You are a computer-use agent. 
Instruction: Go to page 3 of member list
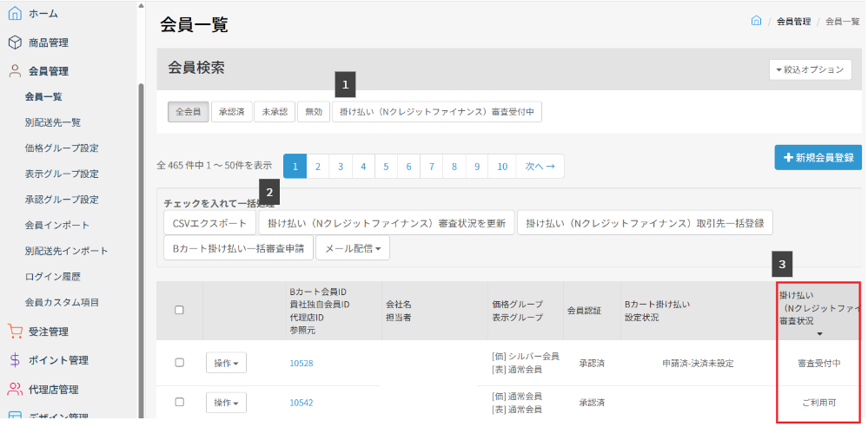point(341,167)
